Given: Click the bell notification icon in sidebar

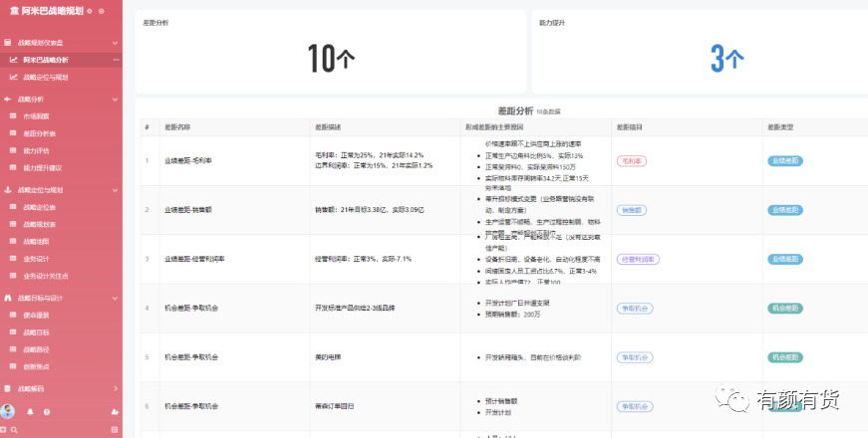Looking at the screenshot, I should point(30,411).
